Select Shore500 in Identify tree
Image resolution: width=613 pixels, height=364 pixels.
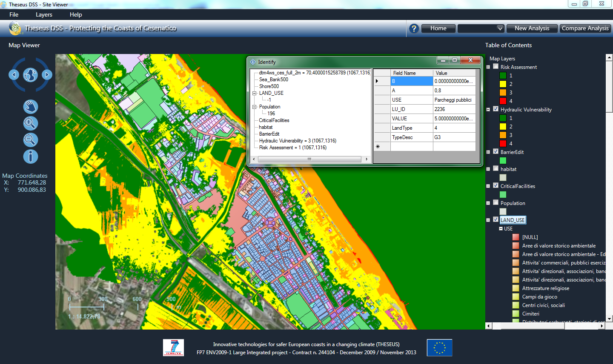pos(269,86)
